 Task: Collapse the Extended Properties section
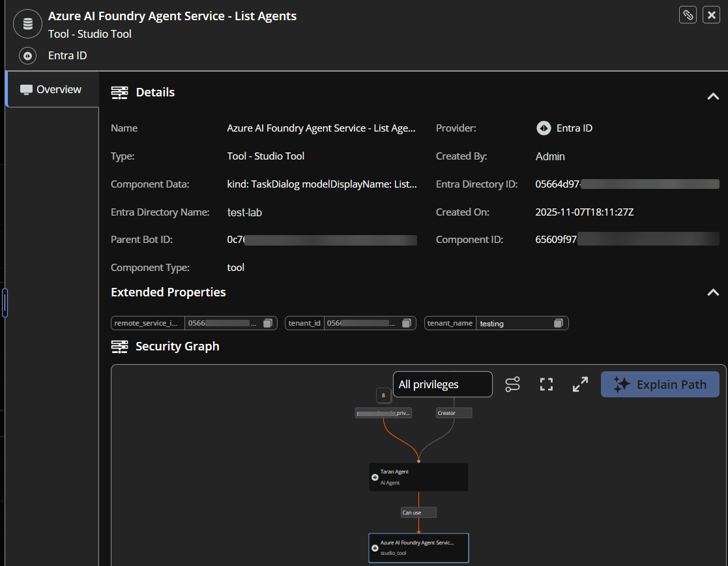click(x=713, y=292)
